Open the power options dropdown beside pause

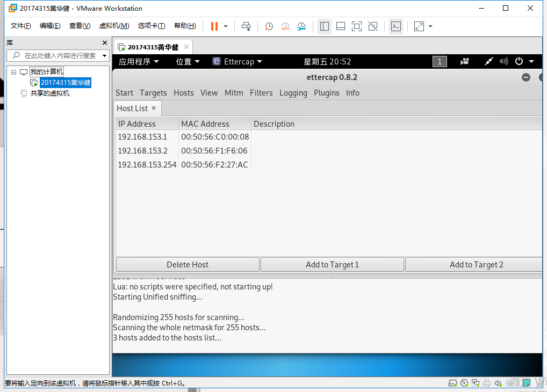click(x=226, y=26)
